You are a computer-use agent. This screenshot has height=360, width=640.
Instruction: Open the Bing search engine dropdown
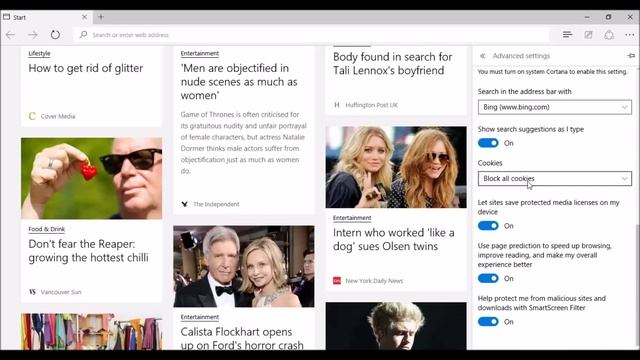[555, 107]
